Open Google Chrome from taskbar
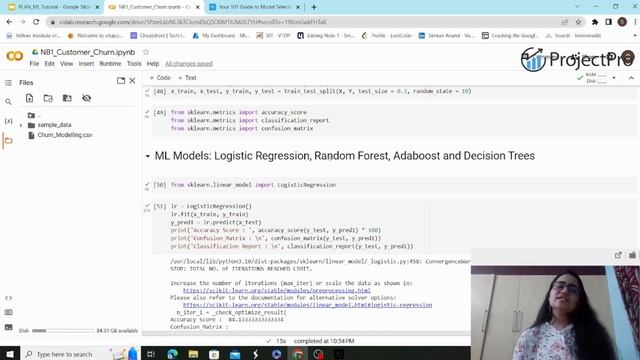Image resolution: width=640 pixels, height=360 pixels. coord(298,354)
